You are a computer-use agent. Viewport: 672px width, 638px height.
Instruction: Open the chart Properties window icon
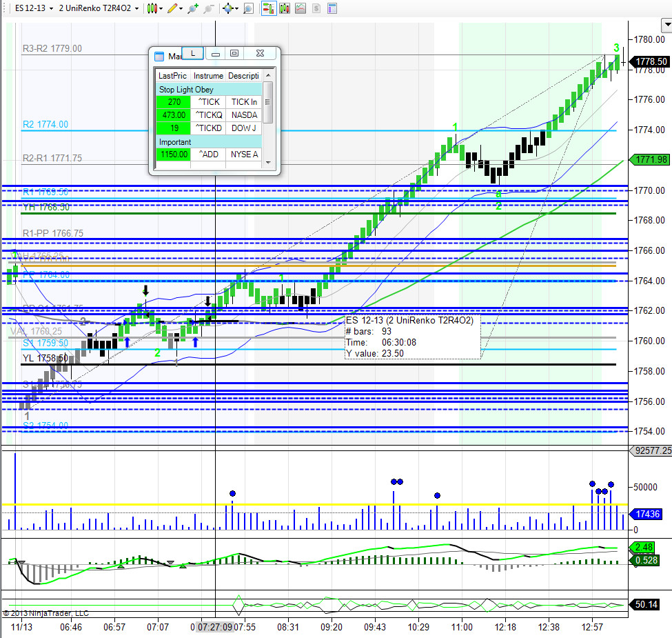tap(332, 8)
